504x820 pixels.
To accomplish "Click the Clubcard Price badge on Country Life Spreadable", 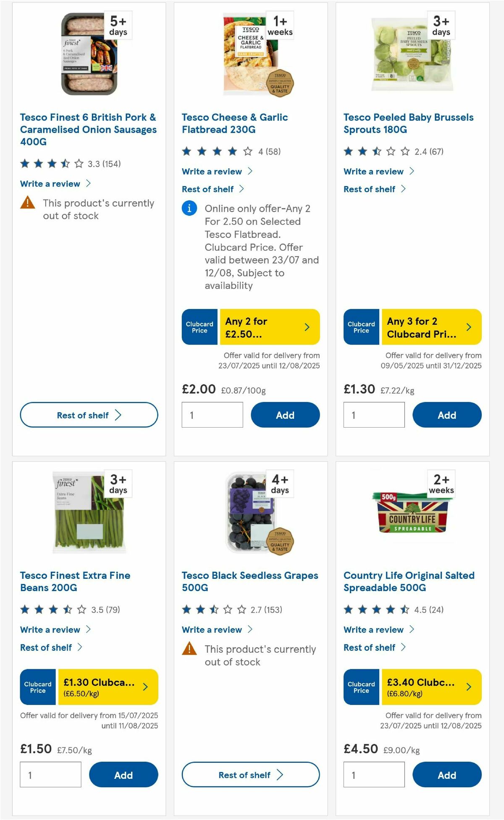I will [x=361, y=687].
